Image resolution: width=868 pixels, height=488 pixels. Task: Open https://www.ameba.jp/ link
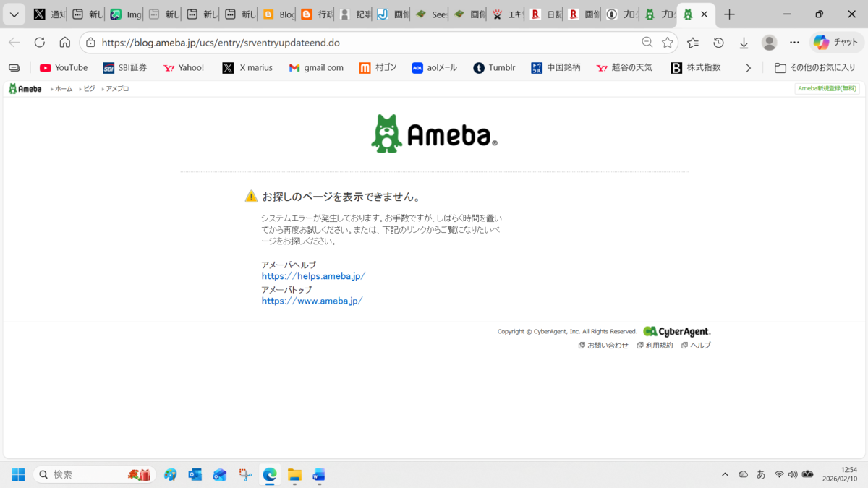(312, 301)
